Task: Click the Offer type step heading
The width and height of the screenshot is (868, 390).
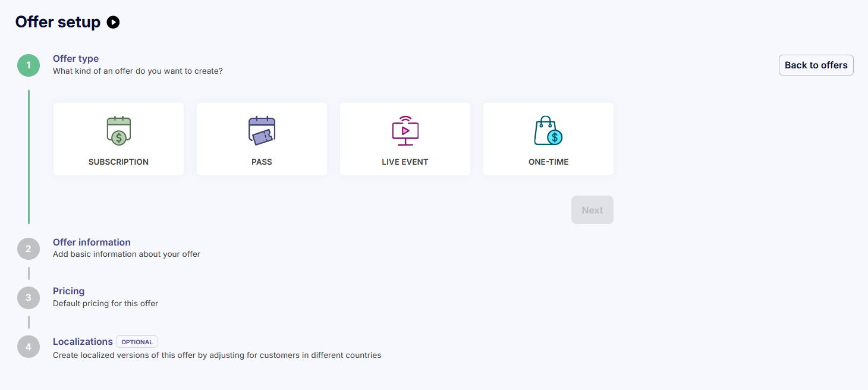Action: 76,59
